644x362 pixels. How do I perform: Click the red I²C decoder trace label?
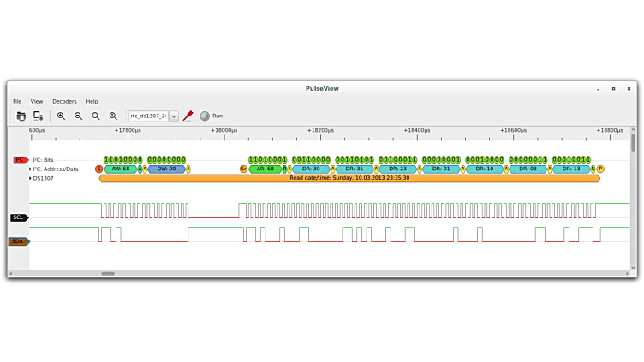20,160
